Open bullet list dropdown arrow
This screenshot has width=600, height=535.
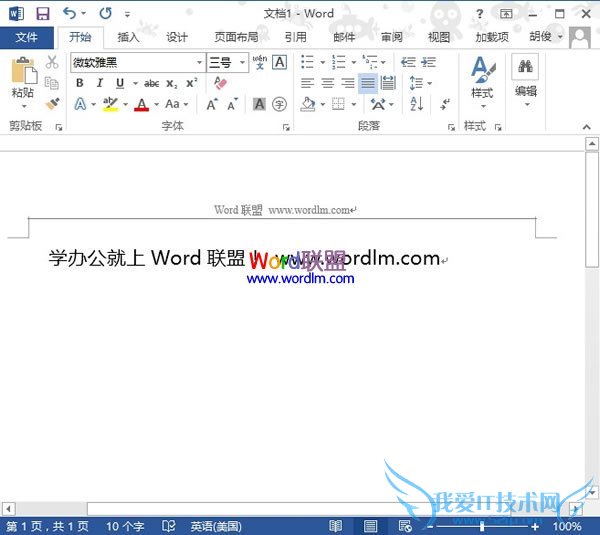coord(323,62)
